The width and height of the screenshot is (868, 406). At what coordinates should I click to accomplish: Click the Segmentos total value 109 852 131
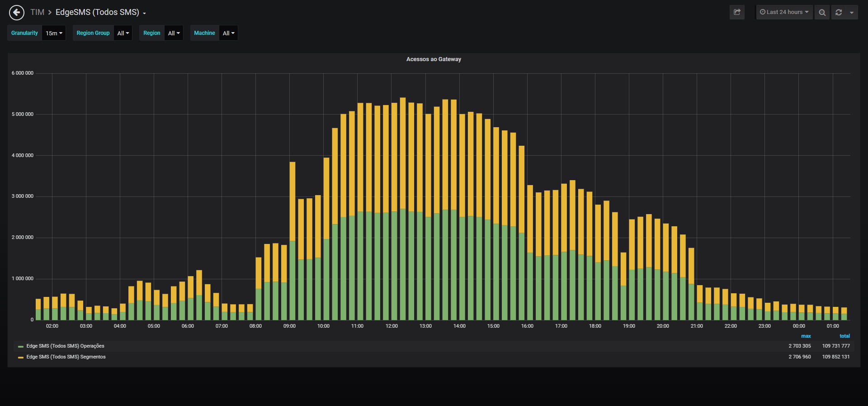point(836,357)
